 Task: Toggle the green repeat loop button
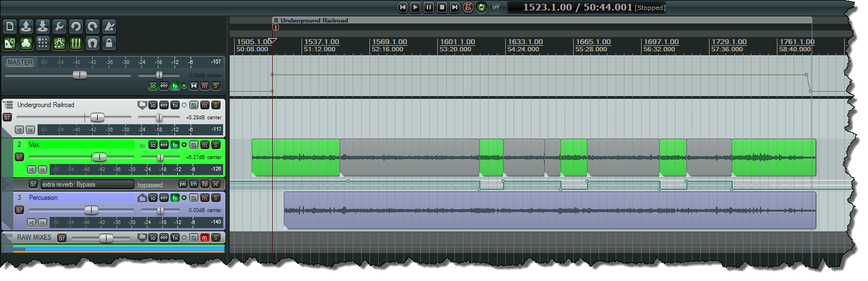click(x=481, y=7)
